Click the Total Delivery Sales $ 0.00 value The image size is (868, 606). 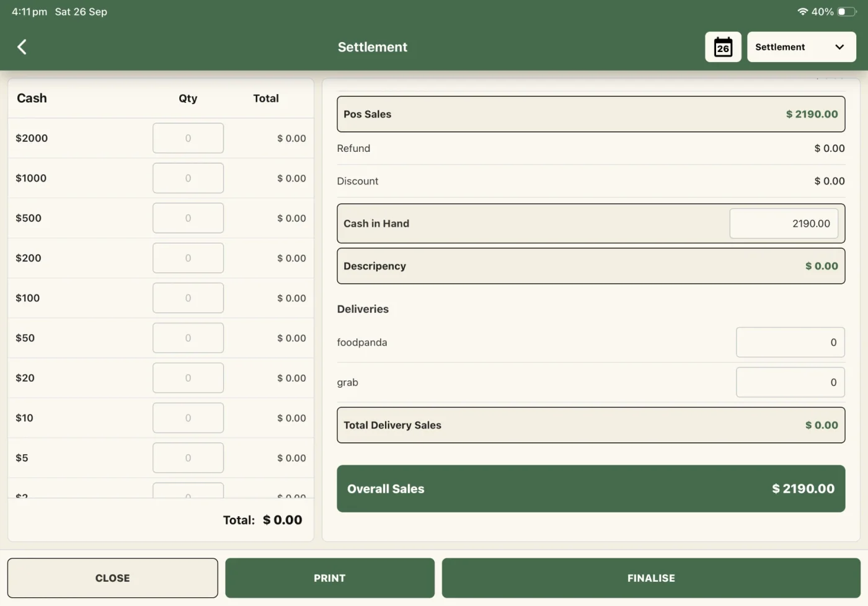click(821, 425)
